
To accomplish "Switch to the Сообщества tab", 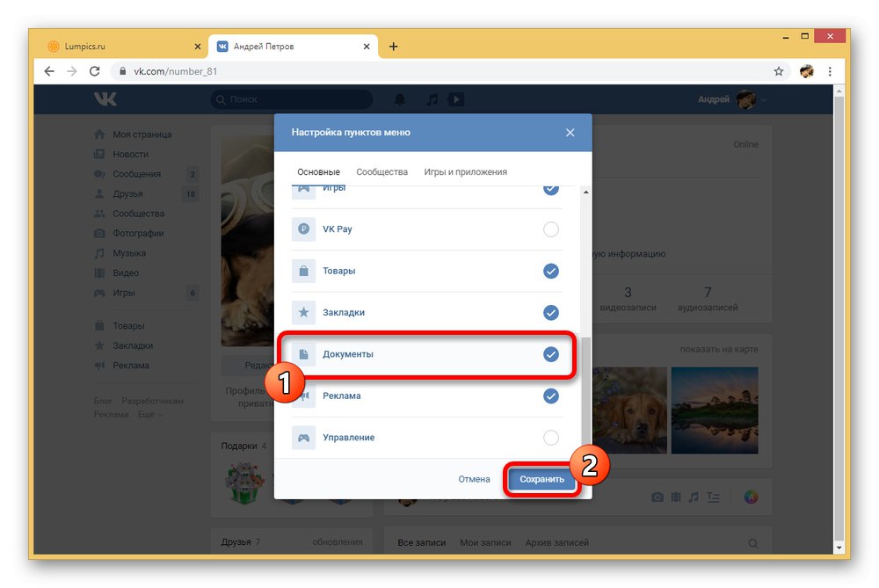I will (x=381, y=172).
